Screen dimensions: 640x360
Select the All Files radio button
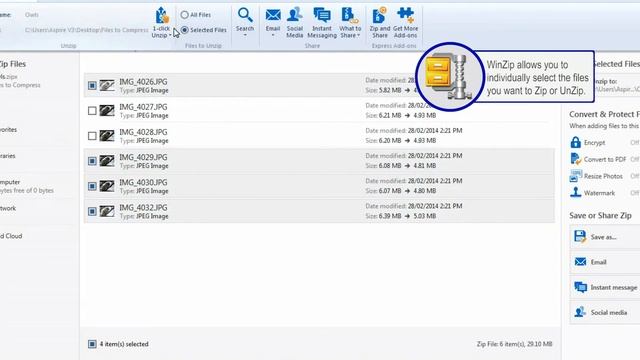[184, 15]
